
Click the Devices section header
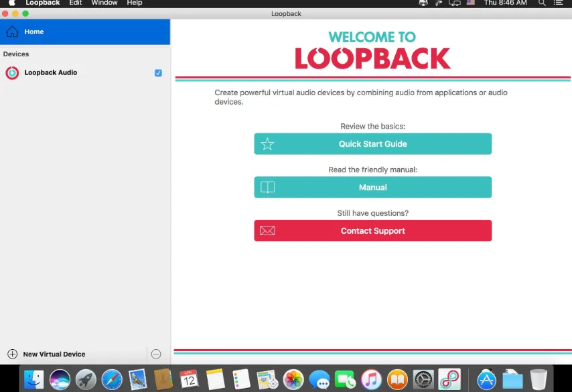(x=16, y=54)
